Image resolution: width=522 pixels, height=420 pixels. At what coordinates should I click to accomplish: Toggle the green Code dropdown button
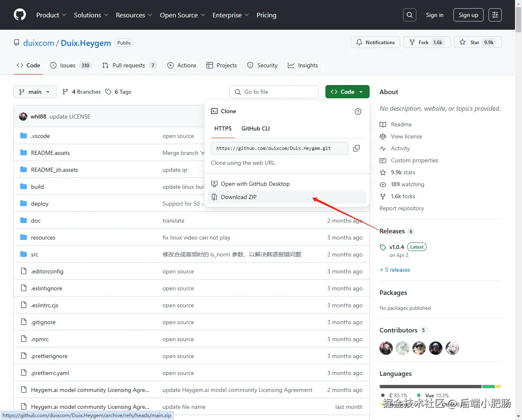pyautogui.click(x=347, y=92)
